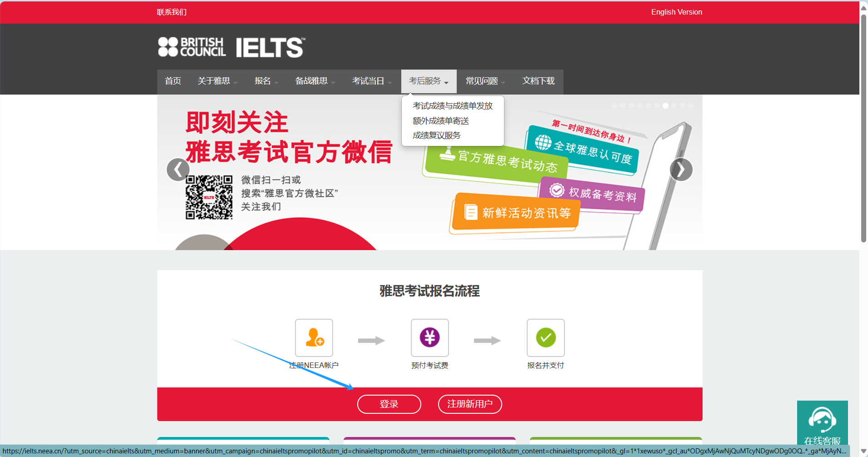Click the 登录 login button
The image size is (868, 457).
(x=389, y=404)
